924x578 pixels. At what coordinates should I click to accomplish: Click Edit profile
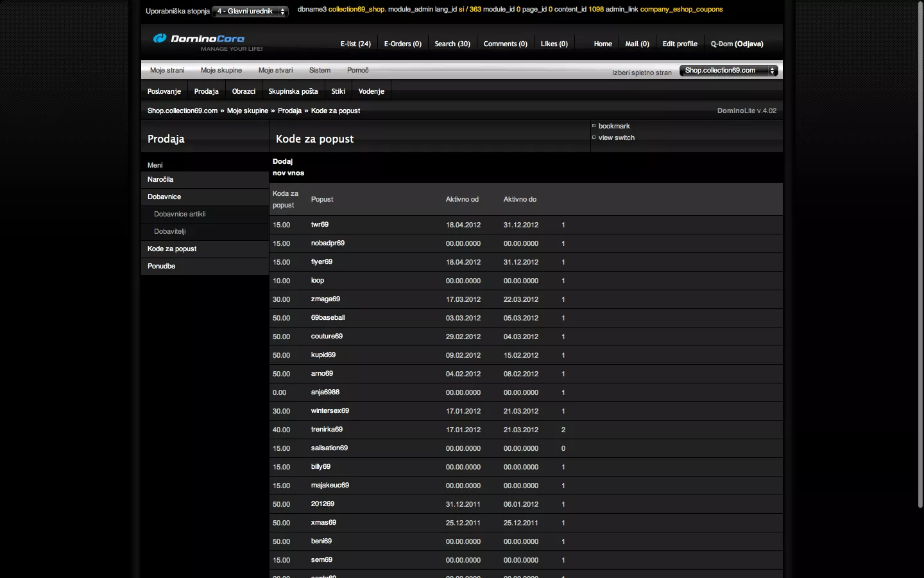(x=680, y=44)
